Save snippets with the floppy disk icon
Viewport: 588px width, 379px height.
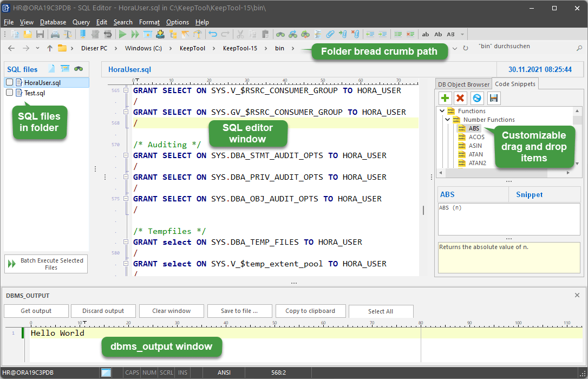coord(493,98)
